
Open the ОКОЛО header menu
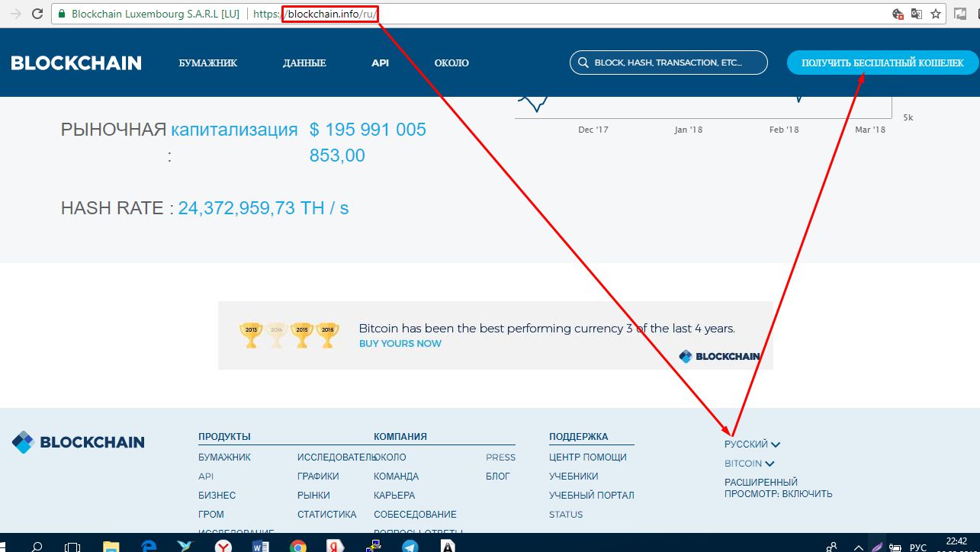[x=451, y=63]
